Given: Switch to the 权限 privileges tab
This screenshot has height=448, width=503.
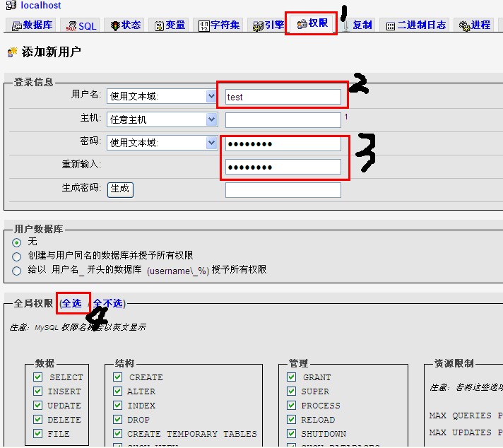Looking at the screenshot, I should pyautogui.click(x=312, y=24).
